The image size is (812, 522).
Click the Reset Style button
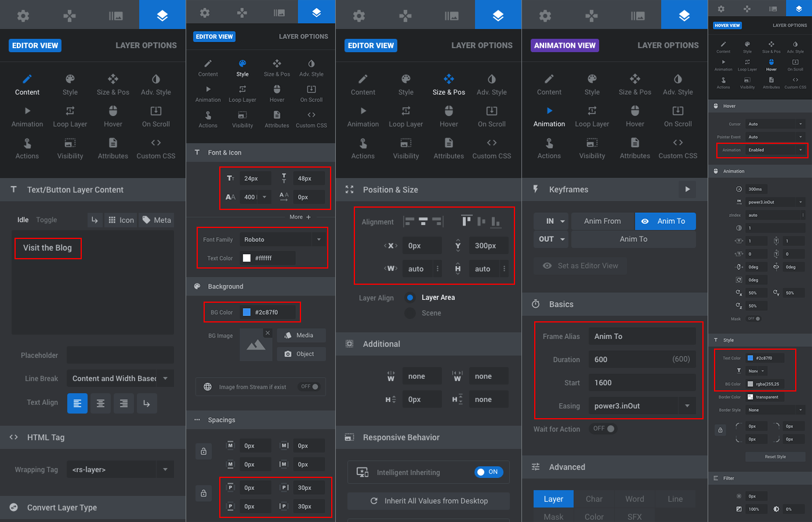(775, 456)
